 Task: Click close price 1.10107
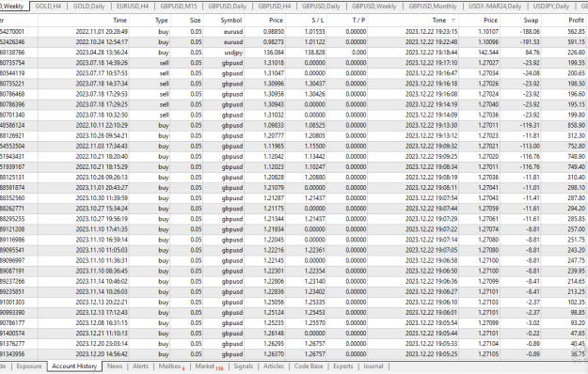(x=488, y=32)
